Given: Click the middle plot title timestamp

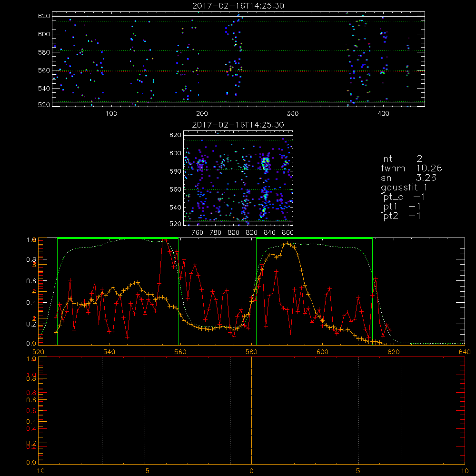Looking at the screenshot, I should tap(238, 125).
